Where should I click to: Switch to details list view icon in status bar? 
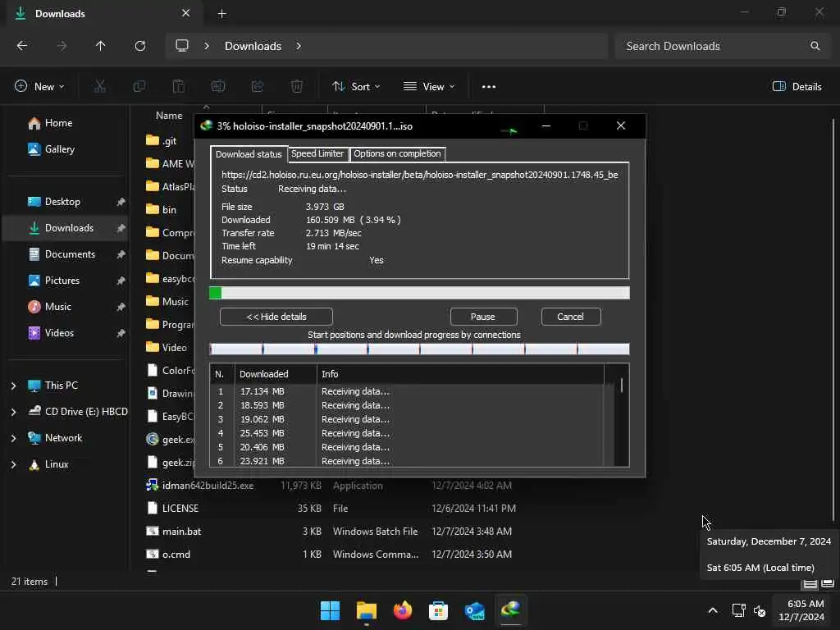tap(810, 584)
